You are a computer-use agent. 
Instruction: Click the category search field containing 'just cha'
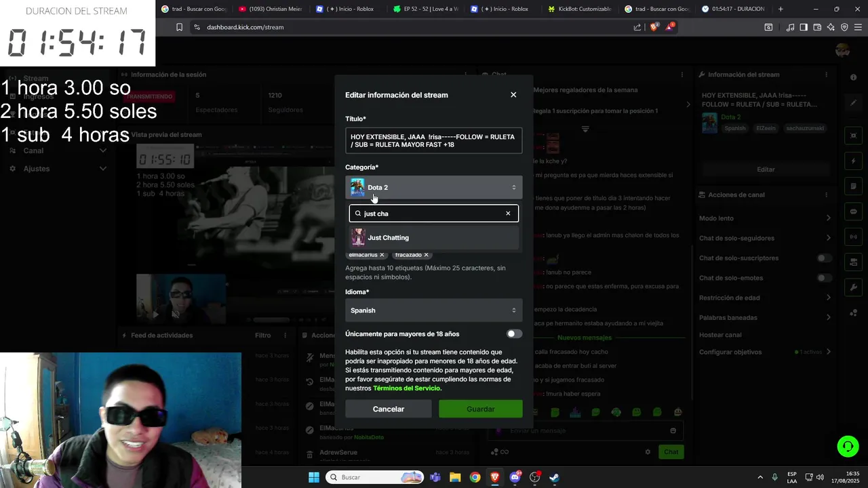(433, 213)
